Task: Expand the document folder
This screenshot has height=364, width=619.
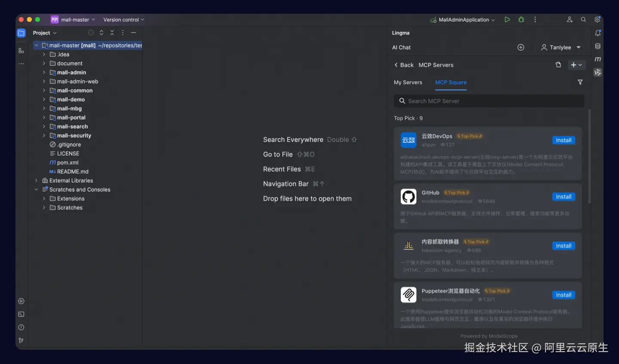Action: pyautogui.click(x=44, y=63)
